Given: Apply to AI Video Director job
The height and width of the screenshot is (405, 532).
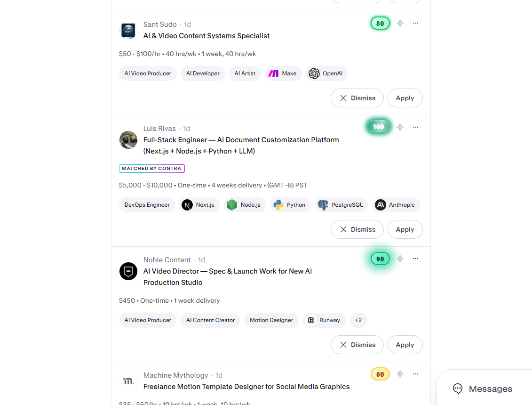Looking at the screenshot, I should 405,345.
